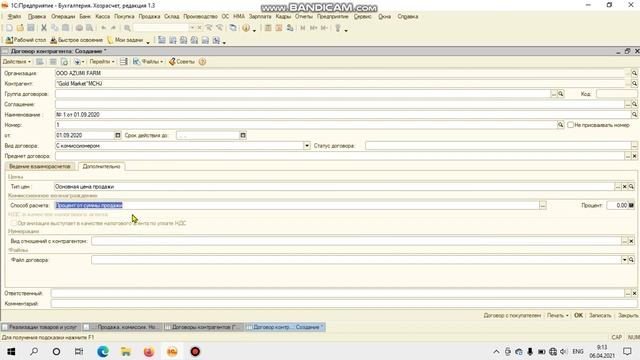
Task: Open lookup magnifier for Контрагент field
Action: 634,83
